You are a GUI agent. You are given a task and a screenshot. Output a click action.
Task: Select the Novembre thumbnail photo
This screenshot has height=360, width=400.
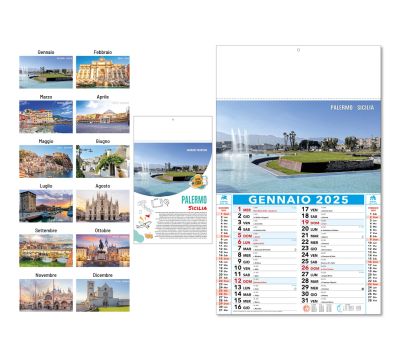(x=46, y=295)
